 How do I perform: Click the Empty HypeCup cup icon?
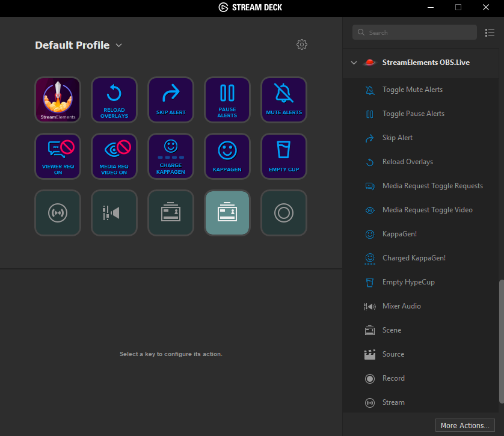coord(370,283)
